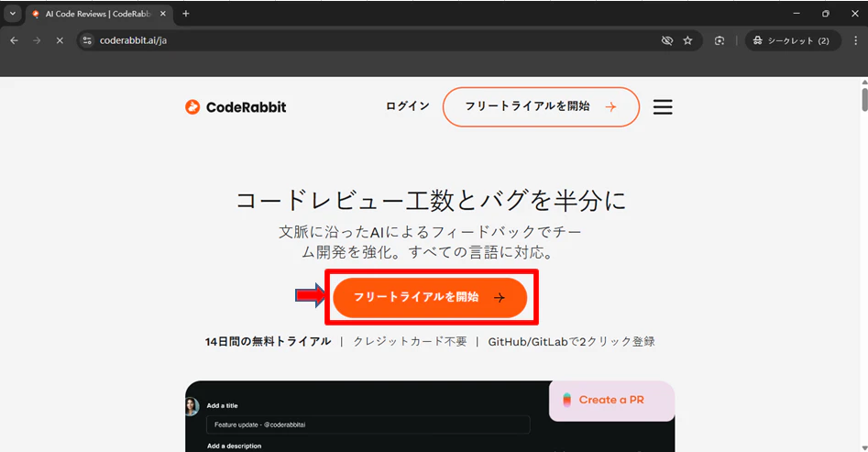Expand the tab search dropdown arrow

click(x=12, y=14)
